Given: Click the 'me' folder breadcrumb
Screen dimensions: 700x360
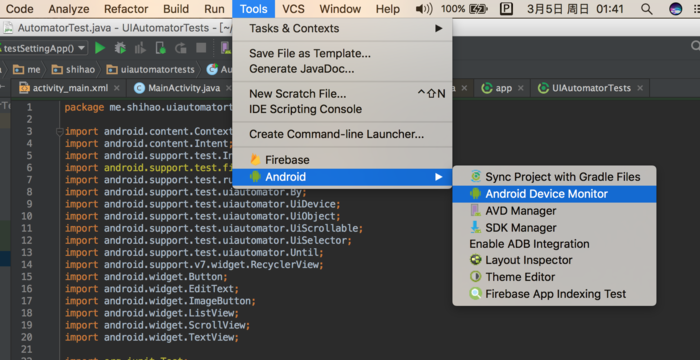Looking at the screenshot, I should click(x=27, y=69).
